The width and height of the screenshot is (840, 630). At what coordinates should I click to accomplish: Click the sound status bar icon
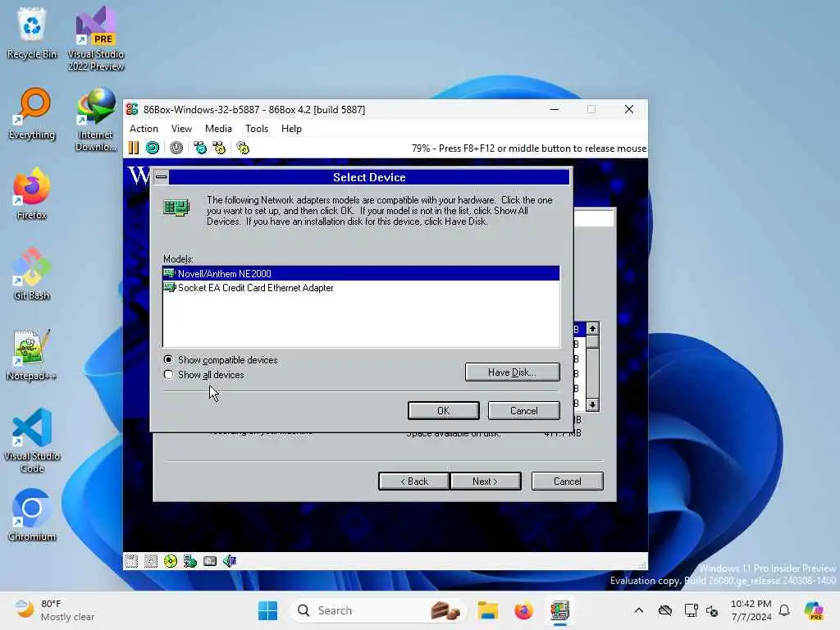pyautogui.click(x=230, y=561)
